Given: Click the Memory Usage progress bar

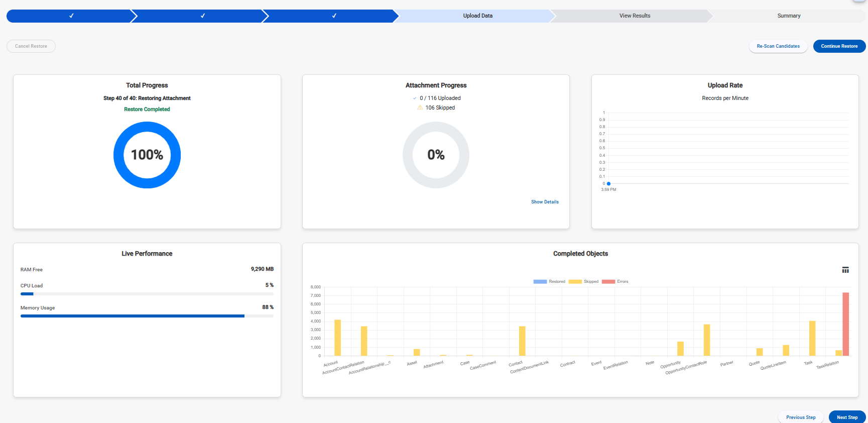Looking at the screenshot, I should [147, 316].
